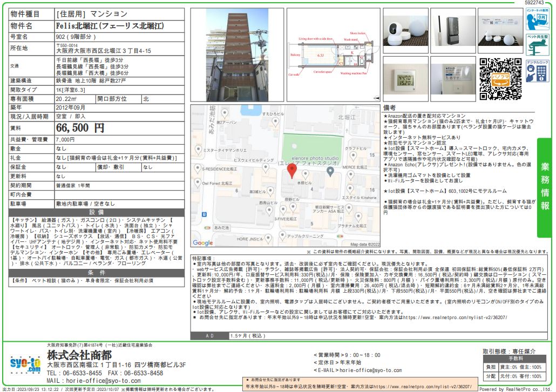Click the 契約期間 value 普通借家 1年間
Viewport: 556px width, 392px height.
pyautogui.click(x=73, y=186)
